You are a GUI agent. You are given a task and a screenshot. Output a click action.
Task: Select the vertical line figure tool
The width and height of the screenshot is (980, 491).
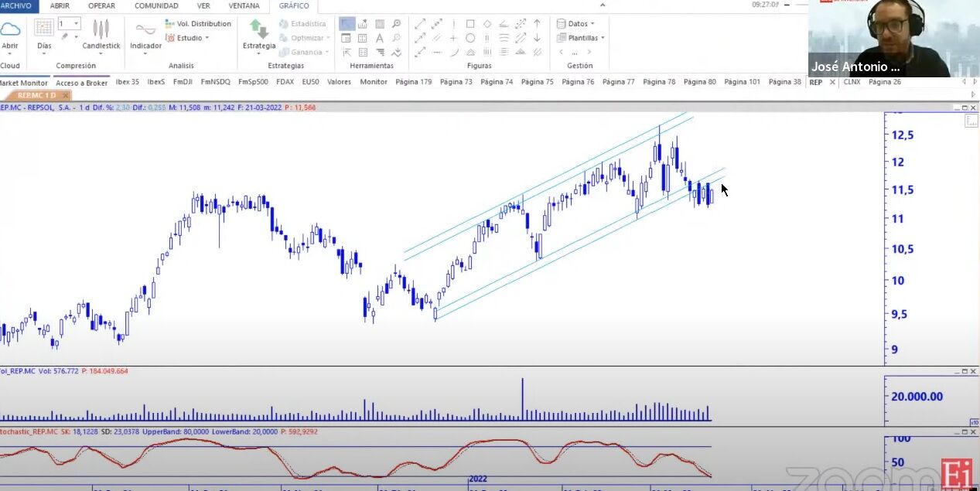coord(453,24)
